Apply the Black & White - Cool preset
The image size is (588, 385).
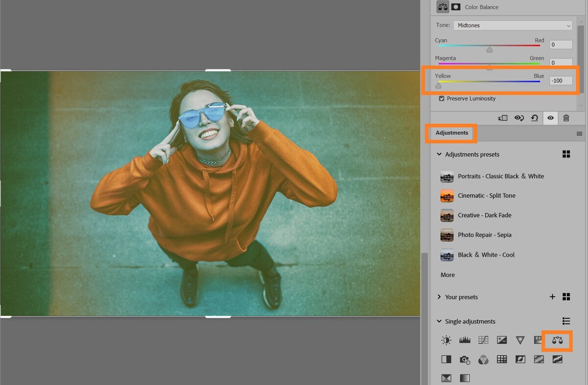click(x=477, y=255)
